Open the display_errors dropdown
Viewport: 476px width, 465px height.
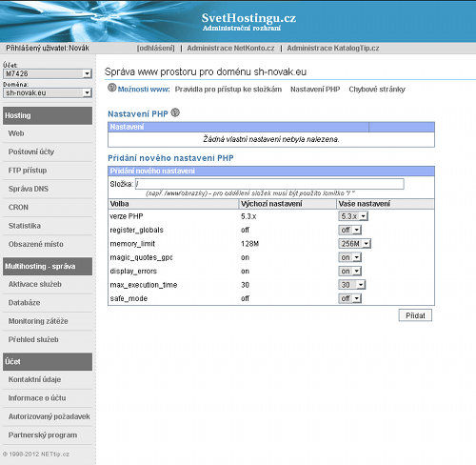[349, 271]
